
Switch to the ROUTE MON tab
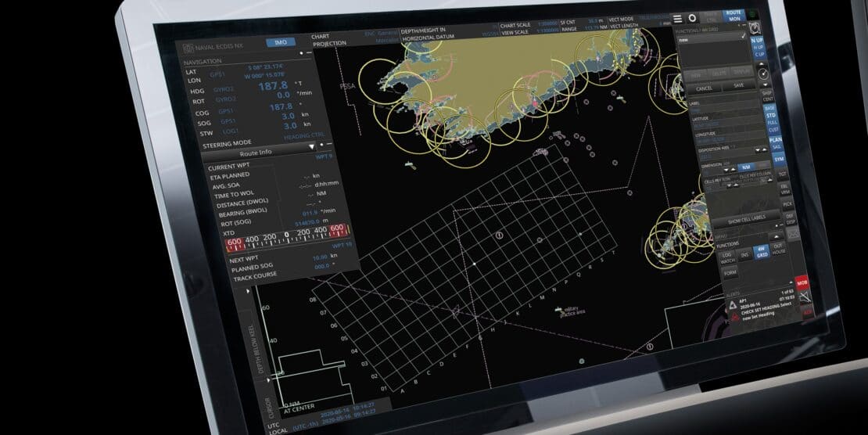click(x=733, y=15)
